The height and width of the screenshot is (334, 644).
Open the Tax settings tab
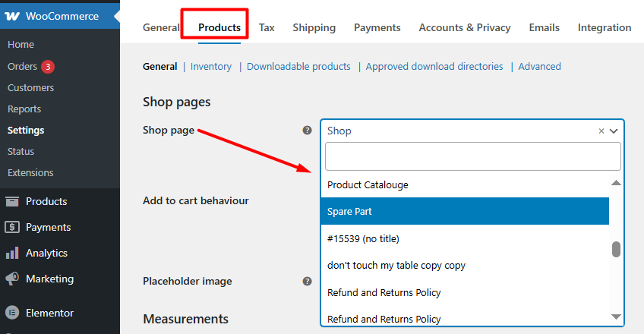click(x=267, y=27)
